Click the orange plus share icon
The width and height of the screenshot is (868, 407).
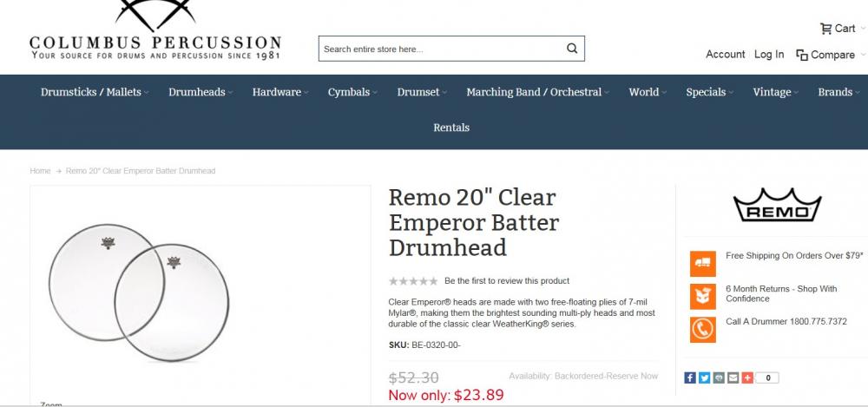(x=747, y=377)
